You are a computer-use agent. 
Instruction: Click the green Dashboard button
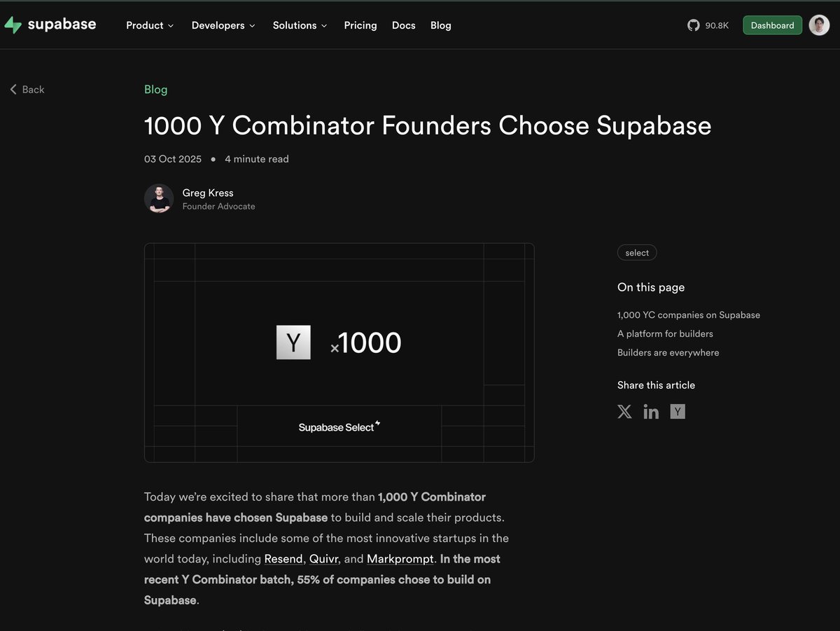tap(772, 25)
